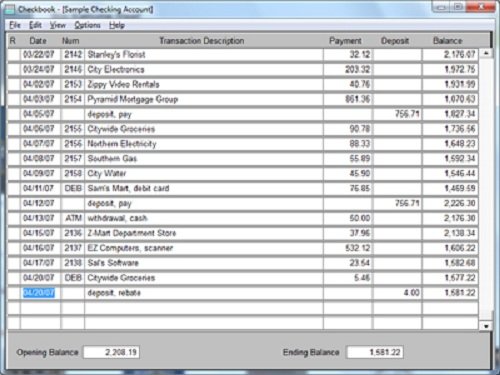Click the 756.71 deposit on 04/12/07 row
The height and width of the screenshot is (375, 500).
coord(397,203)
